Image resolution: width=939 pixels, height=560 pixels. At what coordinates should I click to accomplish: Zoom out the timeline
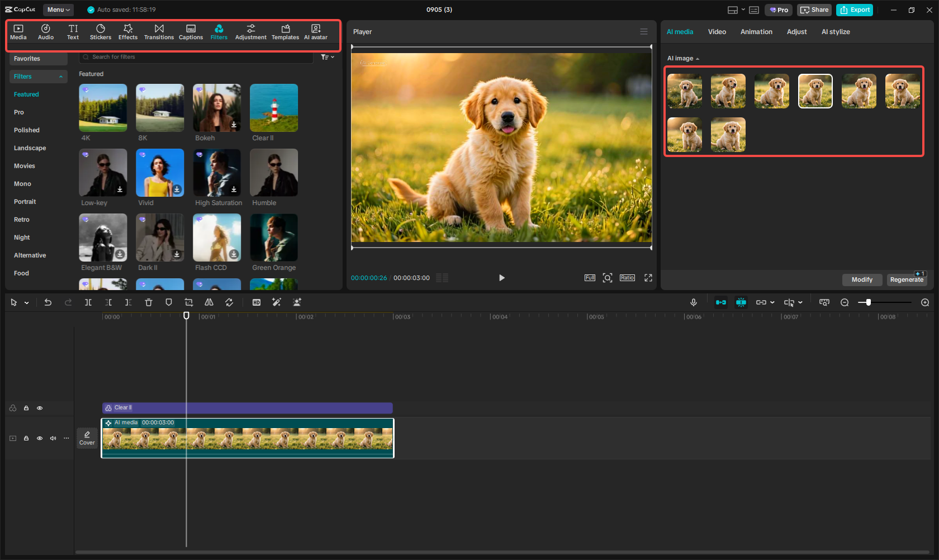[845, 302]
